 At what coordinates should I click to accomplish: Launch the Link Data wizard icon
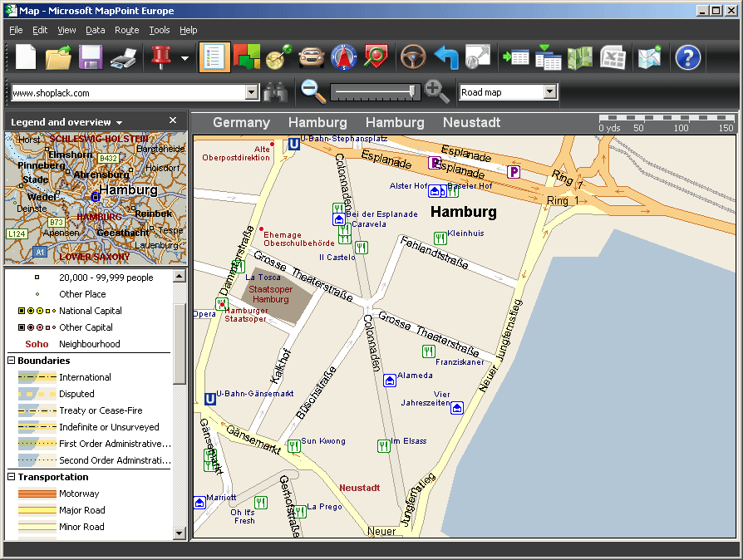point(549,57)
